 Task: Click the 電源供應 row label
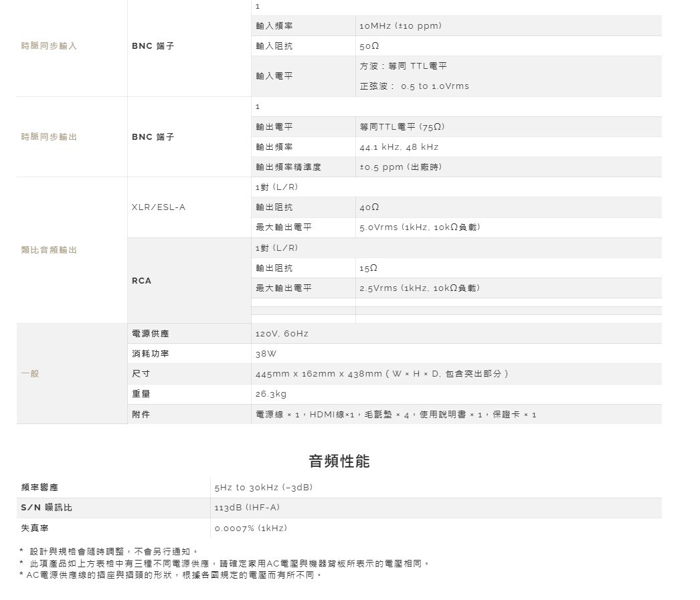tap(151, 334)
